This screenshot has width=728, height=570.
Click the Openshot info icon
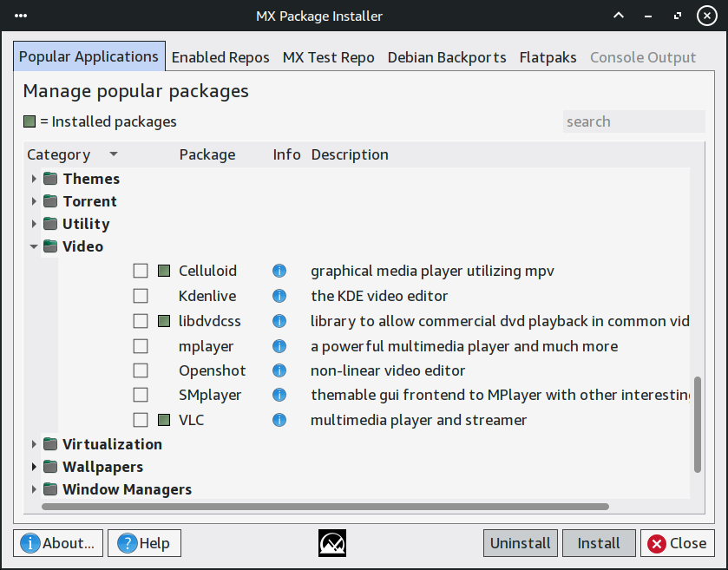[279, 370]
